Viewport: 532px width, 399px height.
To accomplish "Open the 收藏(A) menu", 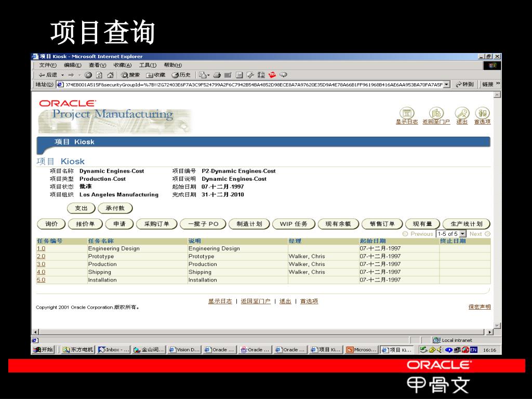I will (x=123, y=65).
